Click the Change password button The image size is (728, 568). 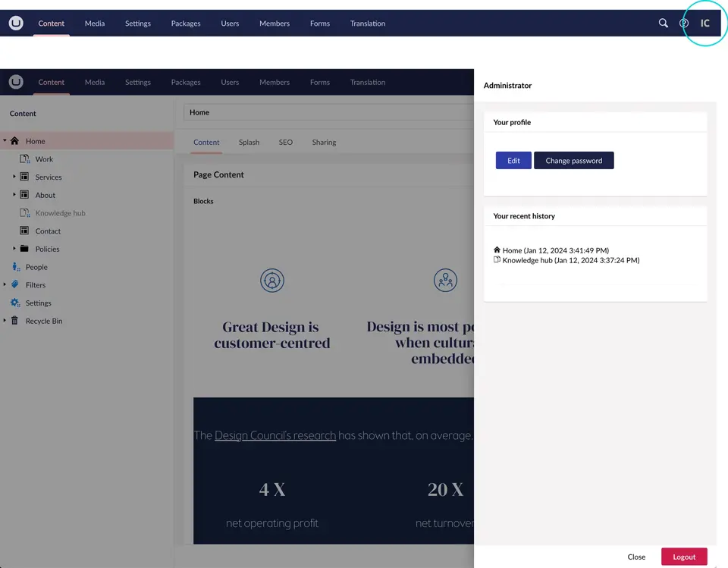(x=573, y=161)
